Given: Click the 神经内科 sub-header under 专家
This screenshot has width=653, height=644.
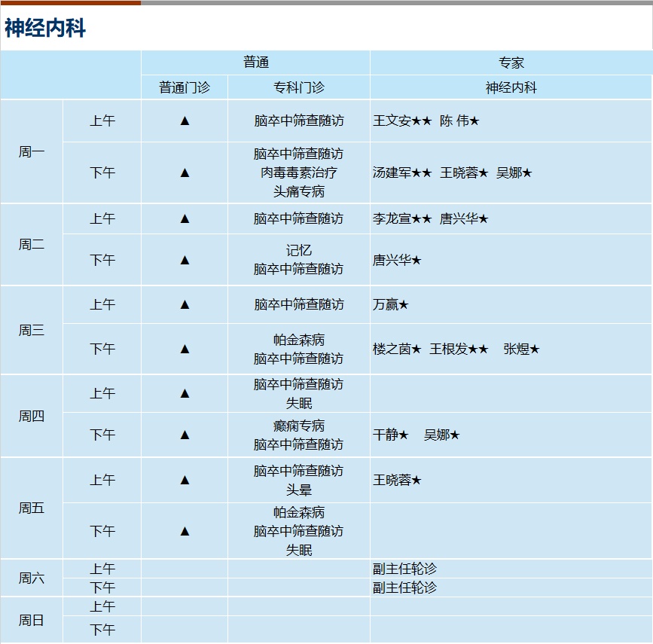Looking at the screenshot, I should (x=511, y=87).
